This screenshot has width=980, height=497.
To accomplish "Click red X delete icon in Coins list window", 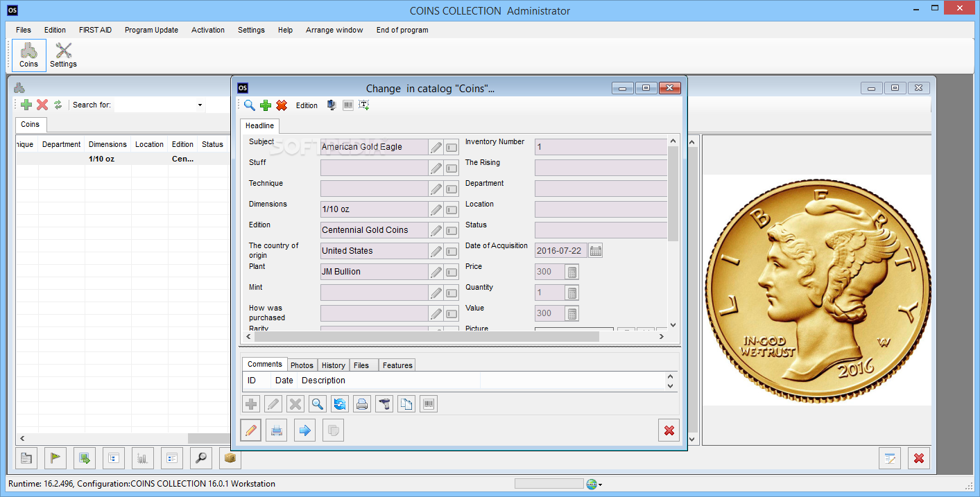I will coord(42,105).
